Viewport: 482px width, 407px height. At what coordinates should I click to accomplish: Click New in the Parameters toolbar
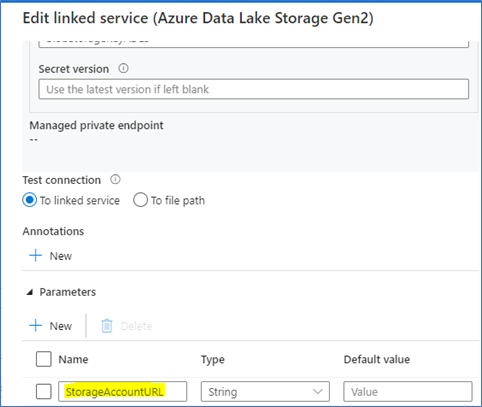point(61,326)
